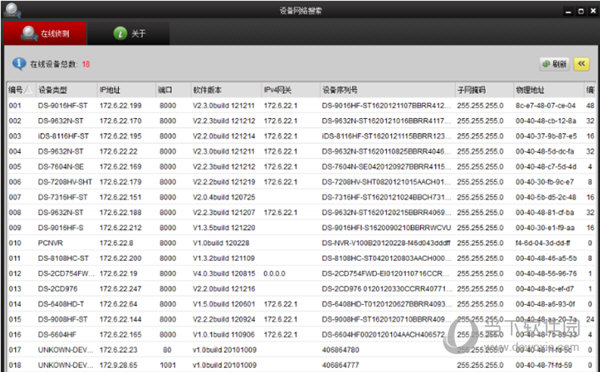Select device DS-2CD976
The image size is (600, 372).
(x=57, y=289)
